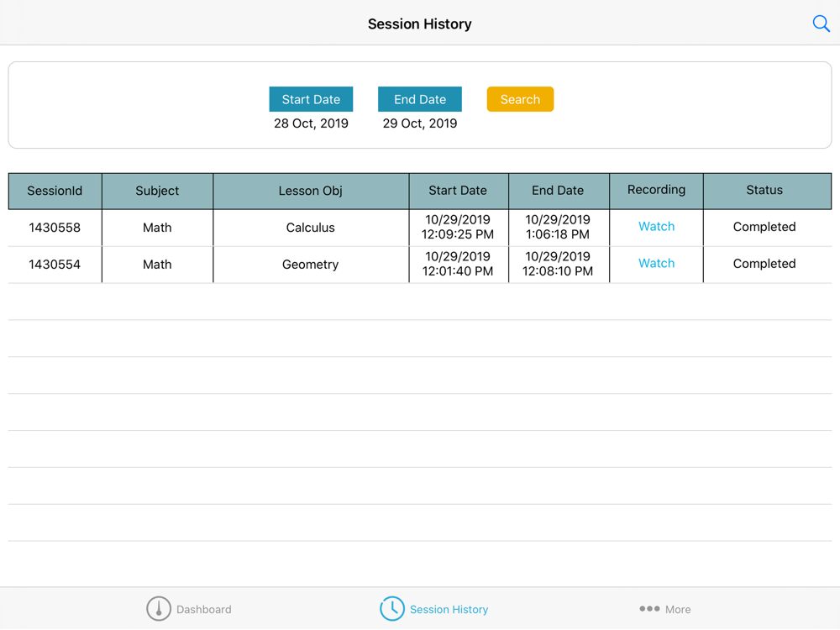Tap the Dashboard gauge icon
Screen dimensions: 840x630
pyautogui.click(x=159, y=608)
